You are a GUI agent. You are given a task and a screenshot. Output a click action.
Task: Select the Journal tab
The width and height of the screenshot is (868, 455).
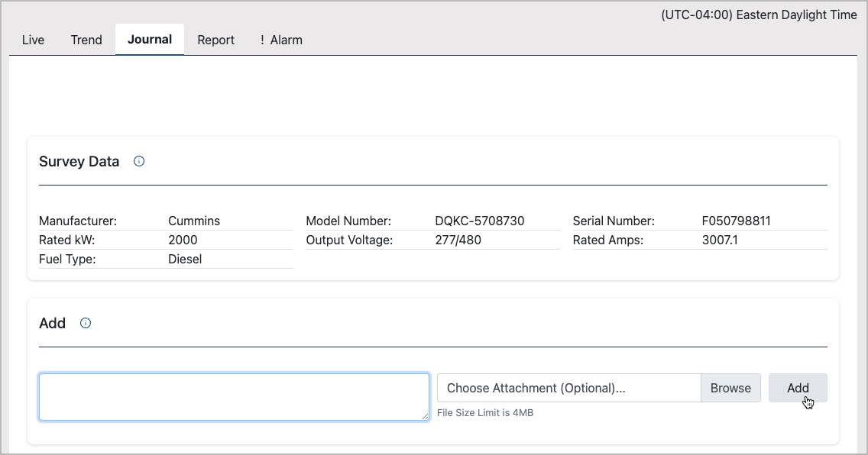150,39
